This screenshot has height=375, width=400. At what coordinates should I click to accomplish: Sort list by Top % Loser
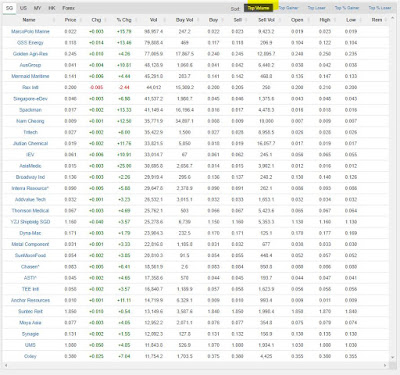tap(380, 8)
